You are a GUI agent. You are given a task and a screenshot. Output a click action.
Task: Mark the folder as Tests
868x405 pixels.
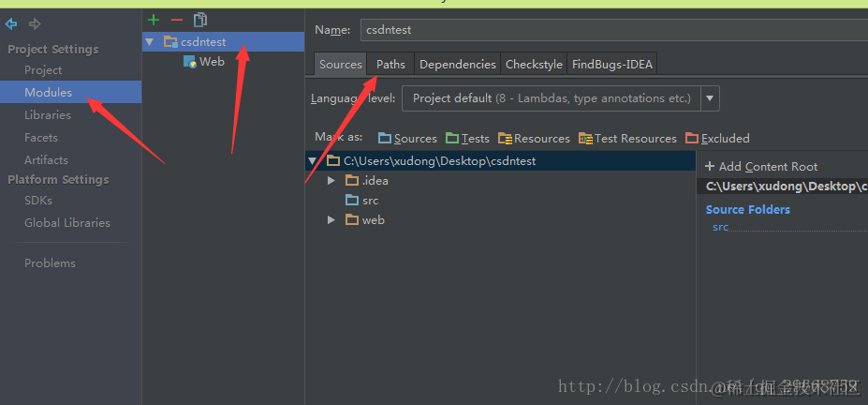click(x=468, y=139)
